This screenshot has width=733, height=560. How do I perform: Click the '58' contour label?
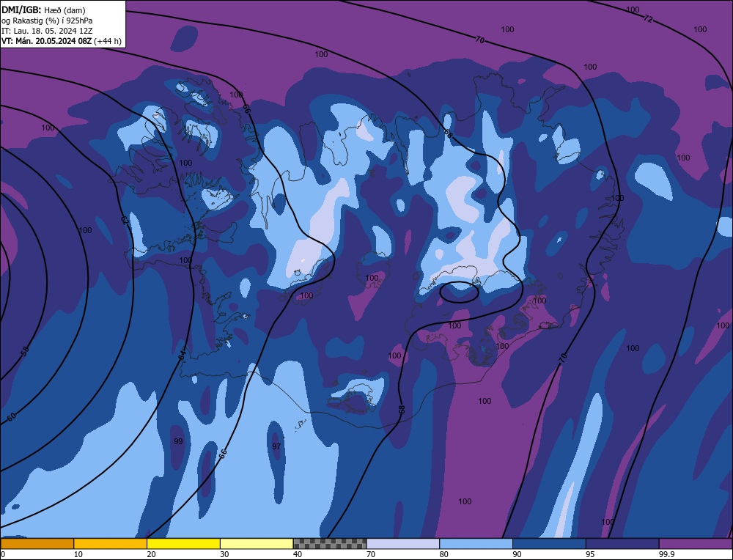(x=25, y=351)
